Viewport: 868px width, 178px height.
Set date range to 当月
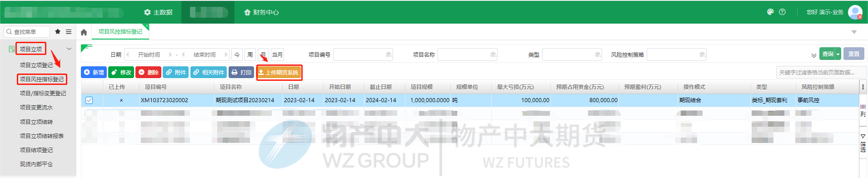click(277, 54)
